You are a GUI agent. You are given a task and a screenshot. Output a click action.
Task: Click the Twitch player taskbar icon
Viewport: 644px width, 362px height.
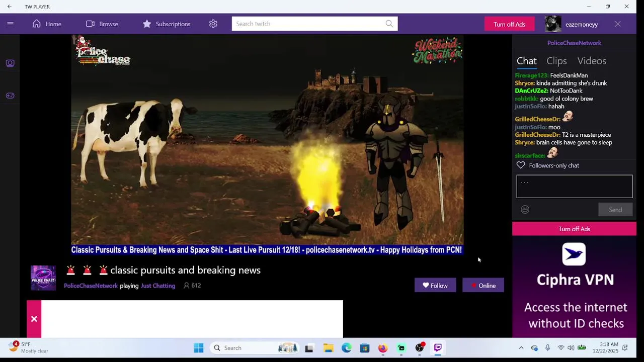[x=438, y=348]
